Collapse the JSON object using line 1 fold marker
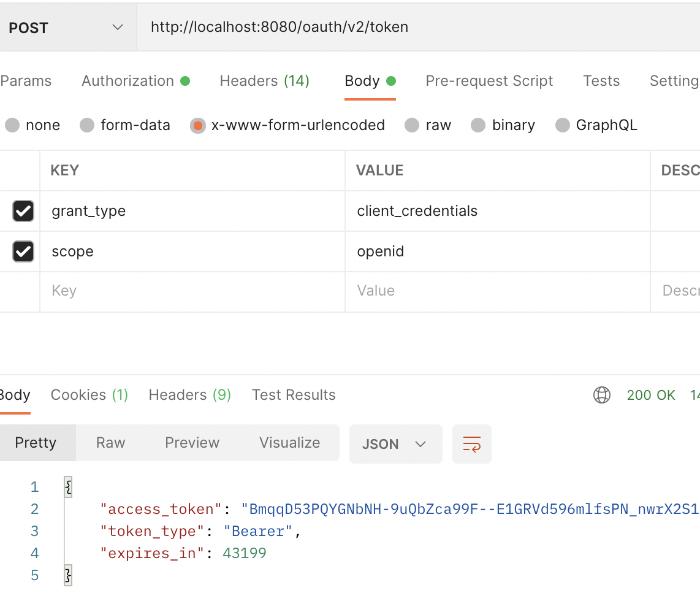 pos(67,486)
